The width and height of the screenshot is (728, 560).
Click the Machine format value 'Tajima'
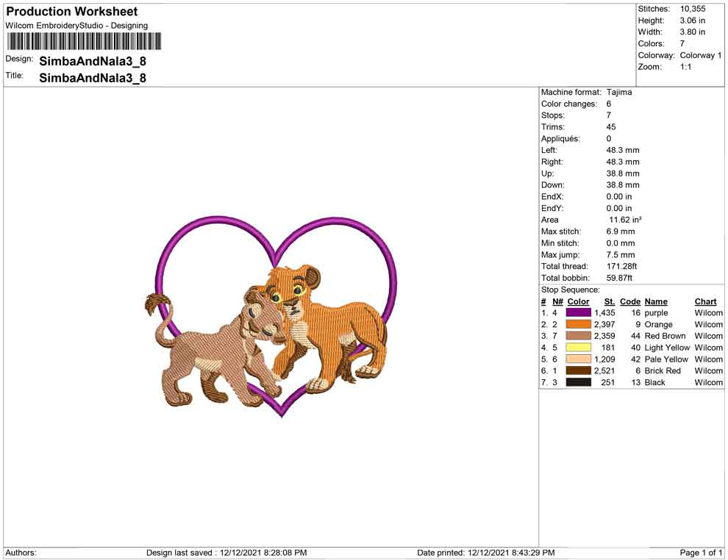click(619, 92)
